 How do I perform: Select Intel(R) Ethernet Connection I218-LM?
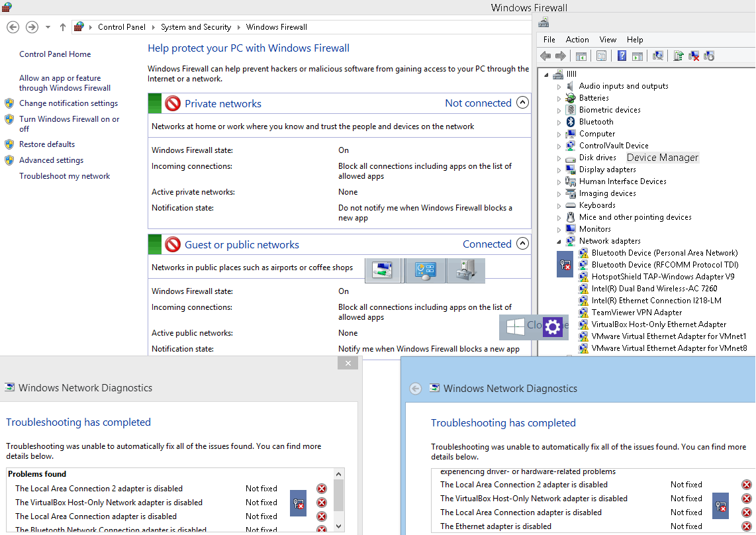[x=656, y=301]
